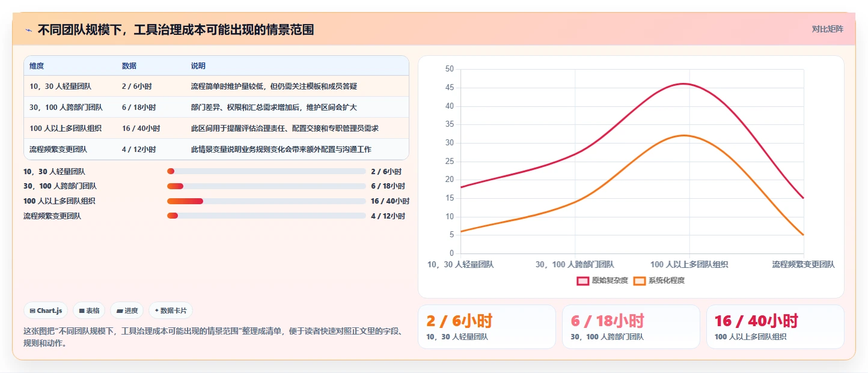
Task: Click table cell 100 人以上多团队组织
Action: [x=66, y=129]
